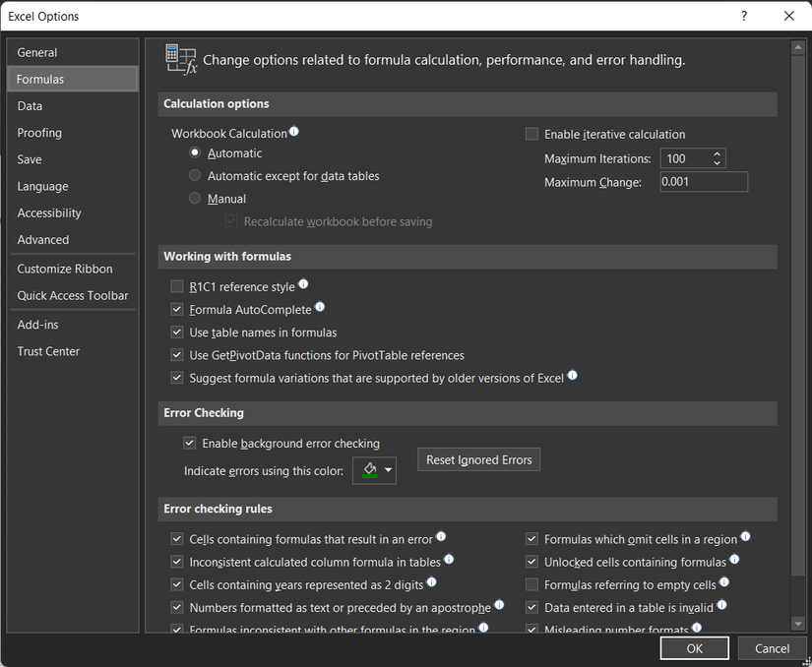Screen dimensions: 812x667
Task: Show info for numbers formatted as text
Action: tap(499, 605)
